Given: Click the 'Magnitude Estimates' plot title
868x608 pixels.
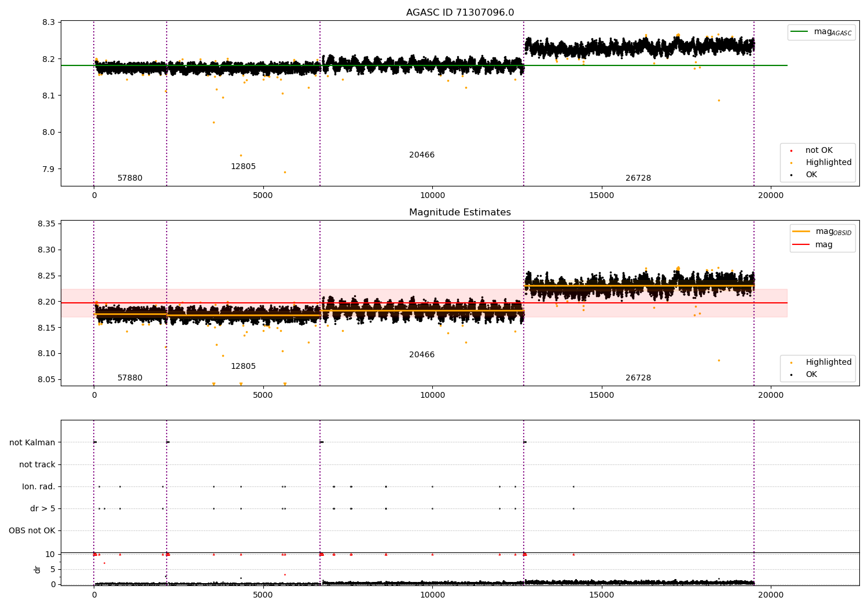Looking at the screenshot, I should pyautogui.click(x=460, y=213).
